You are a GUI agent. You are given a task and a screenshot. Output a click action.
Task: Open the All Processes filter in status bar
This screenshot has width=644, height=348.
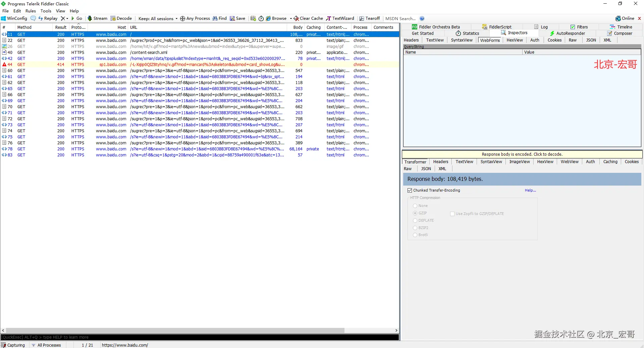tap(46, 345)
